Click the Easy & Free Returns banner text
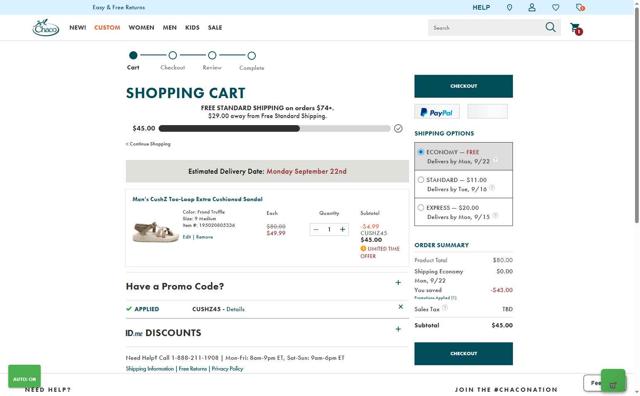640x396 pixels. (119, 7)
